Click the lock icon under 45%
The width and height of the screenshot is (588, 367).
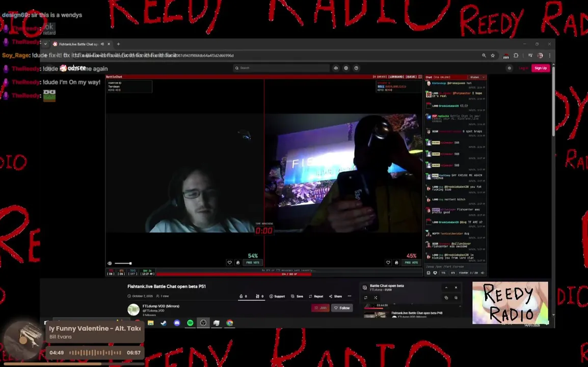pos(396,263)
